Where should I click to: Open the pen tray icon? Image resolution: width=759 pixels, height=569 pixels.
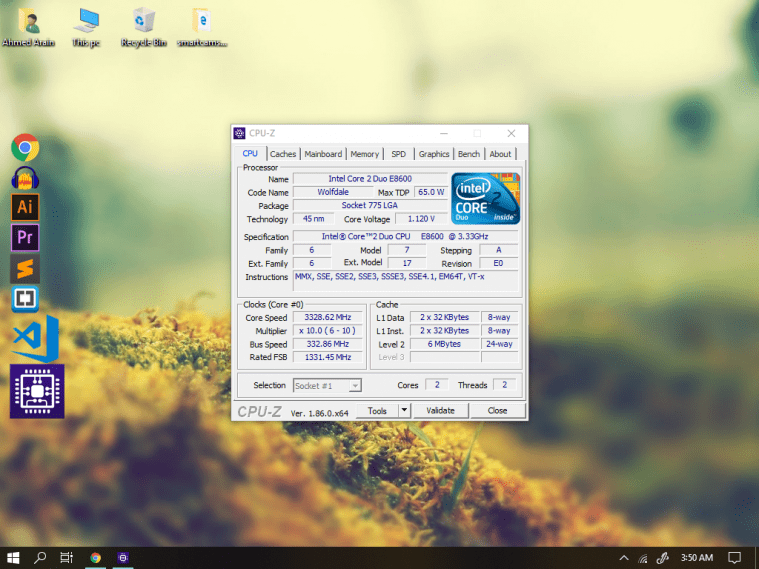pos(663,558)
